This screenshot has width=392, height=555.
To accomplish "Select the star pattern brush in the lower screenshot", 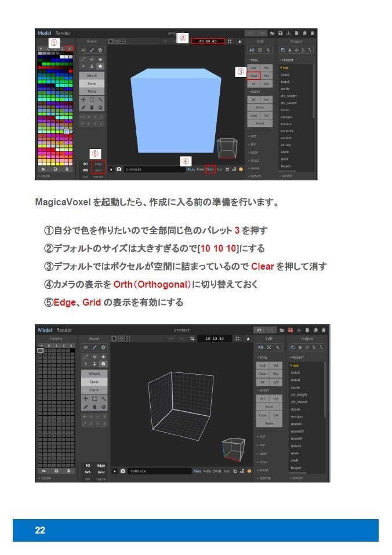I will click(103, 357).
